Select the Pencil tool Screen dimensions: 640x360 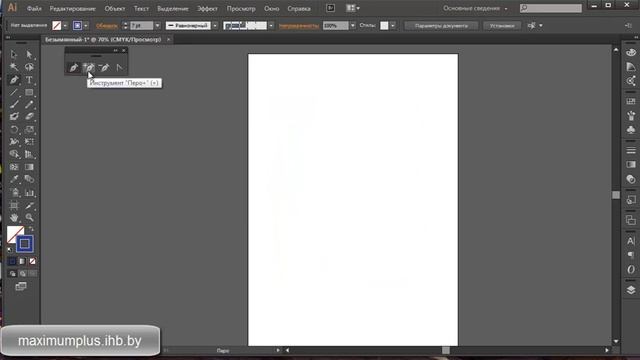[29, 104]
